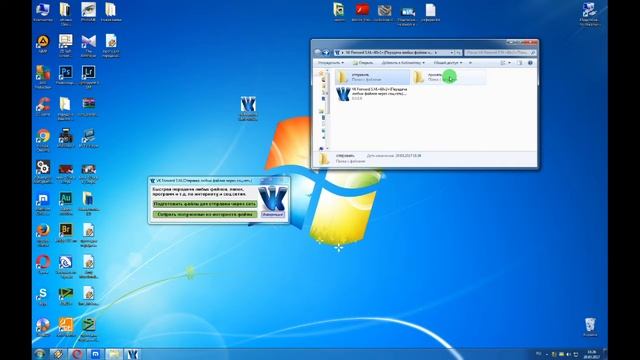640x360 pixels.
Task: Open the desktop shortcut with two gears
Action: click(43, 171)
